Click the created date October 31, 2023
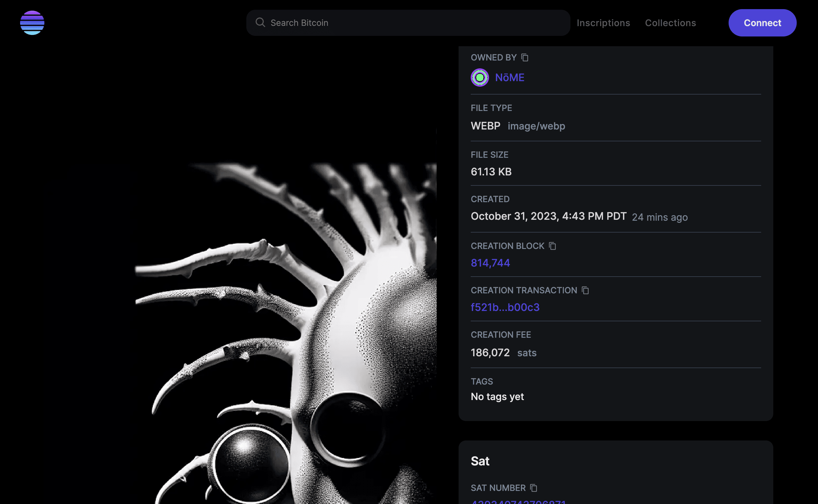This screenshot has width=818, height=504. [x=548, y=216]
